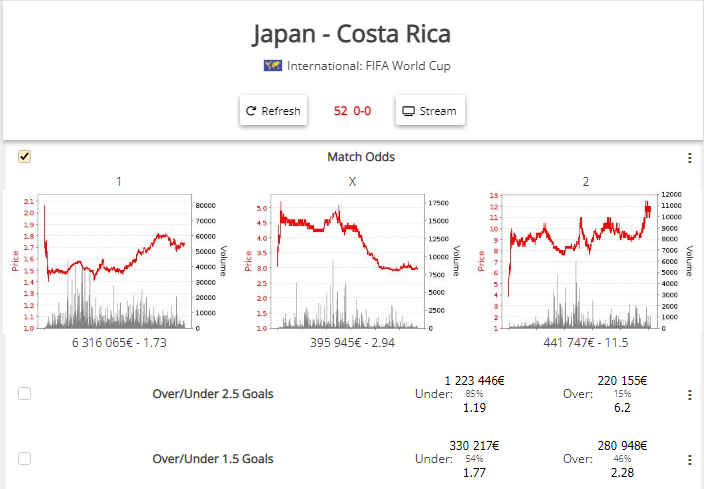Click the away win '2' chart
The width and height of the screenshot is (704, 489).
click(x=582, y=262)
